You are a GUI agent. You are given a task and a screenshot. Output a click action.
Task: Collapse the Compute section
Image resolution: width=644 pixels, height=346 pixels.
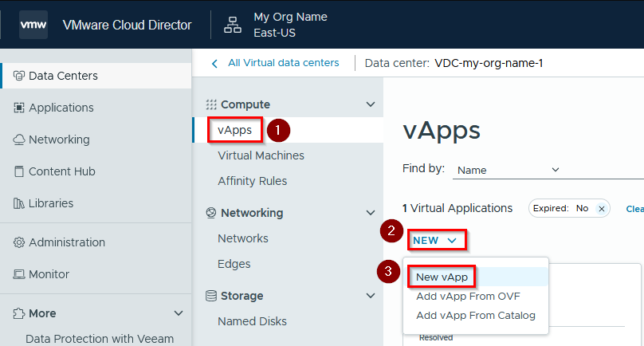coord(371,104)
